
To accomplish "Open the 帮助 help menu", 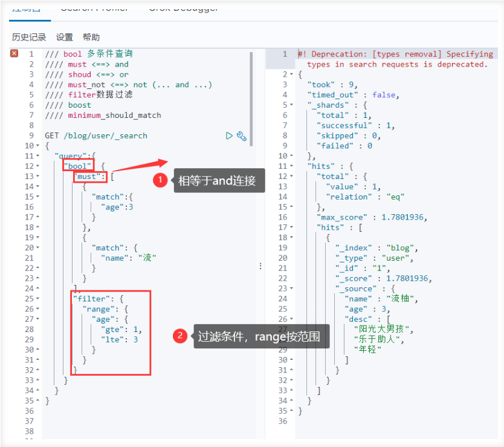I will [x=91, y=38].
